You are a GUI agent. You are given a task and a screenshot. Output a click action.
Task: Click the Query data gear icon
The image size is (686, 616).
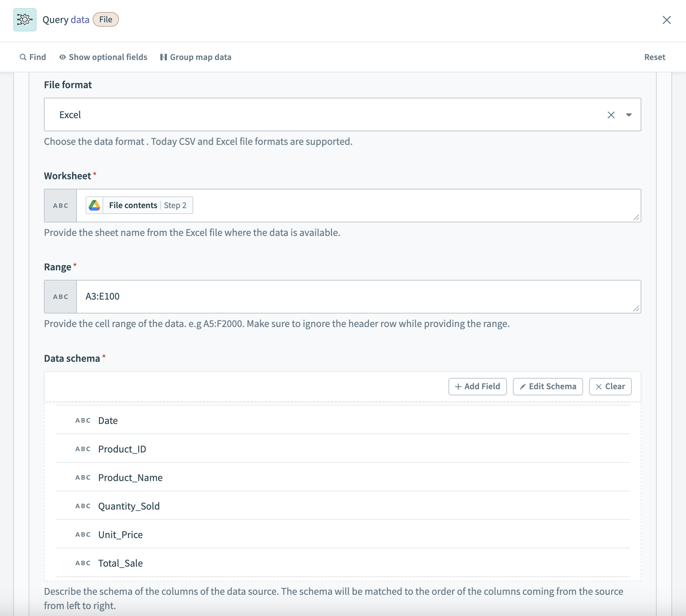pos(24,20)
